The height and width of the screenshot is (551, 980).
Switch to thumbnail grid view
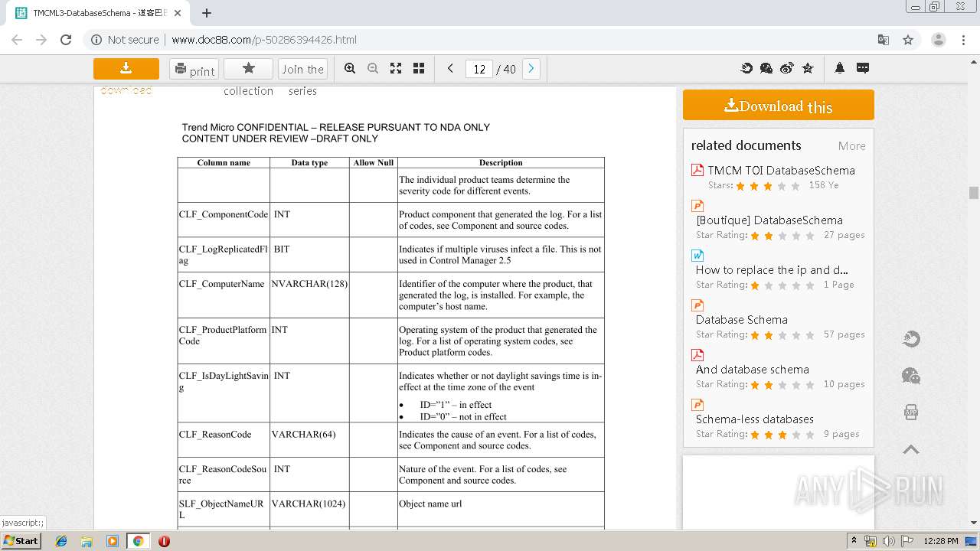pos(419,69)
